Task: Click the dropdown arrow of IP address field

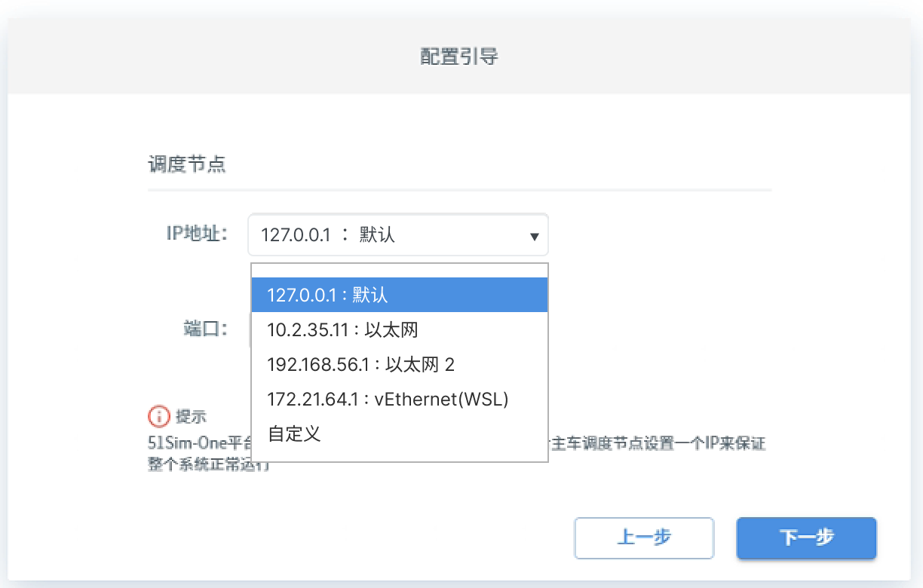Action: point(534,237)
